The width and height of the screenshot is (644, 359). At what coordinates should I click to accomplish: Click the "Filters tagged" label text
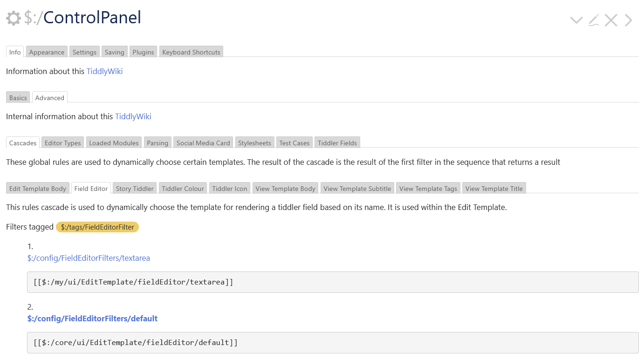coord(30,227)
